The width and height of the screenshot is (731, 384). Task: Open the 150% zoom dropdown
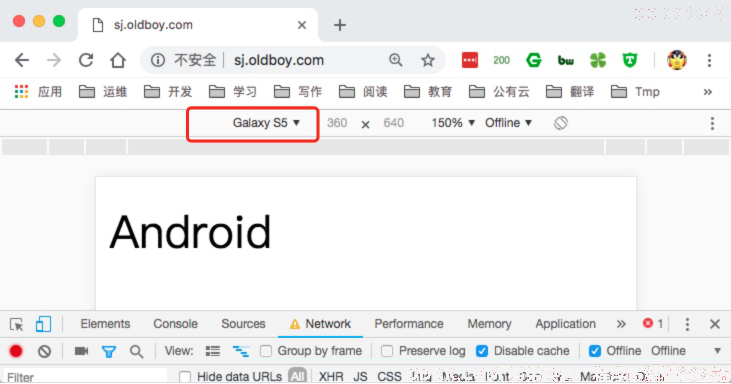(453, 123)
